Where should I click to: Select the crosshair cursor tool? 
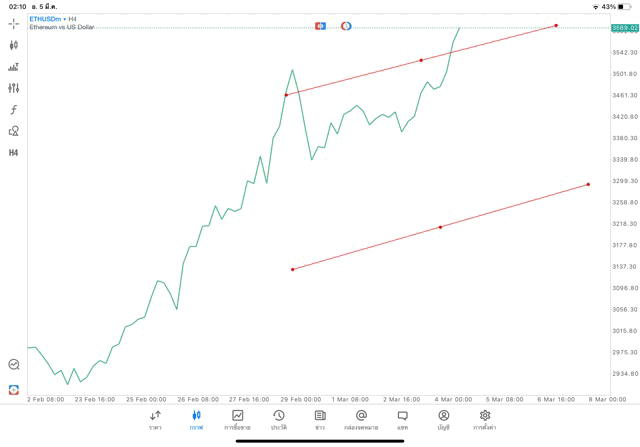pyautogui.click(x=13, y=23)
